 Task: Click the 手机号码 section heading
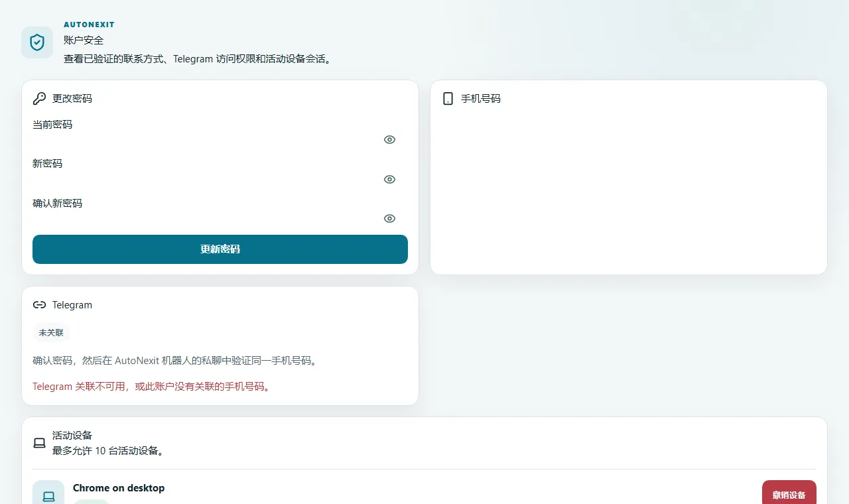coord(481,99)
